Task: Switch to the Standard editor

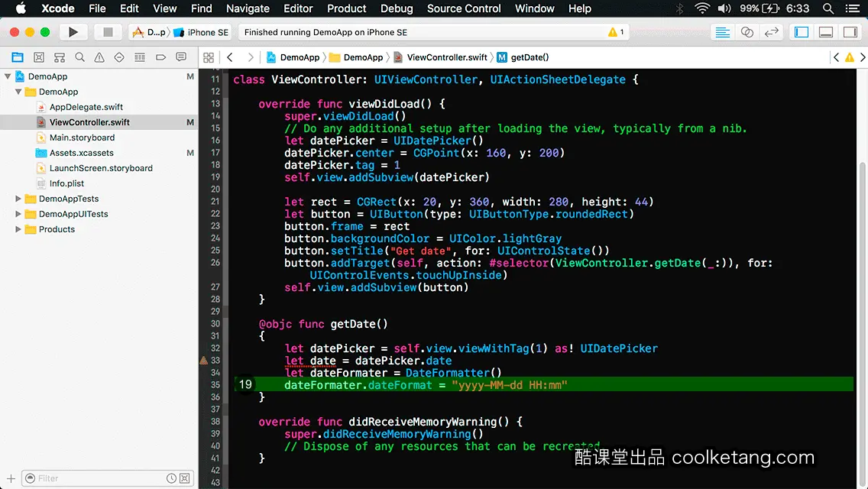Action: 722,32
